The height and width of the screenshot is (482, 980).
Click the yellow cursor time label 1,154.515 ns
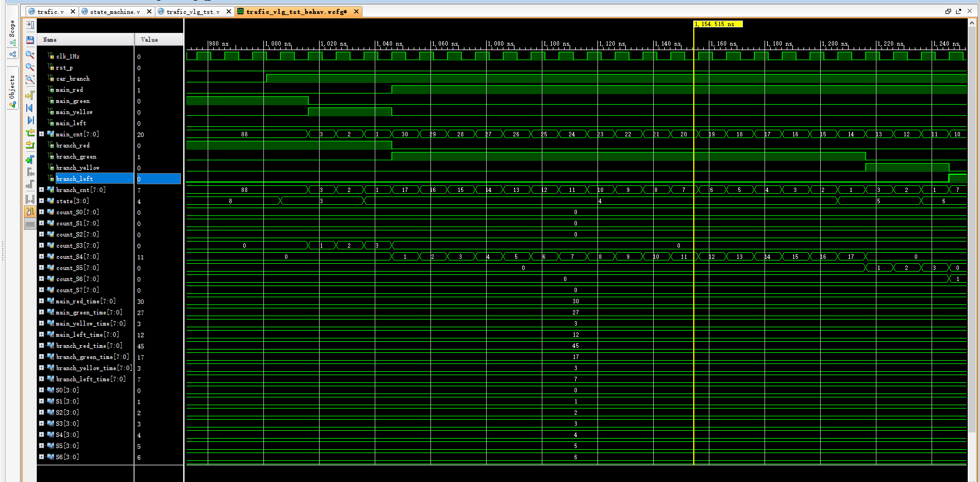tap(718, 24)
